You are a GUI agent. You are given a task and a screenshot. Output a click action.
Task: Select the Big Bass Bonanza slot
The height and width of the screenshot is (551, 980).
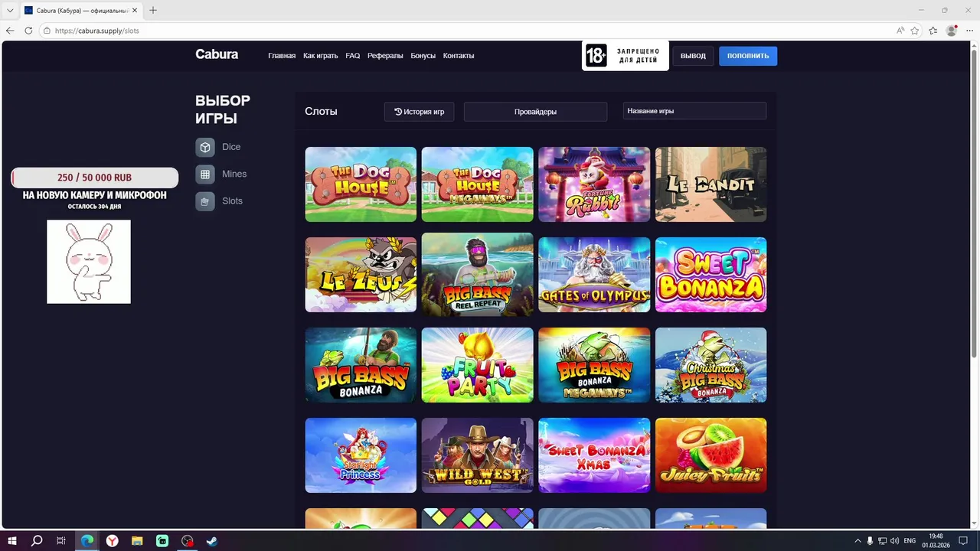tap(361, 365)
